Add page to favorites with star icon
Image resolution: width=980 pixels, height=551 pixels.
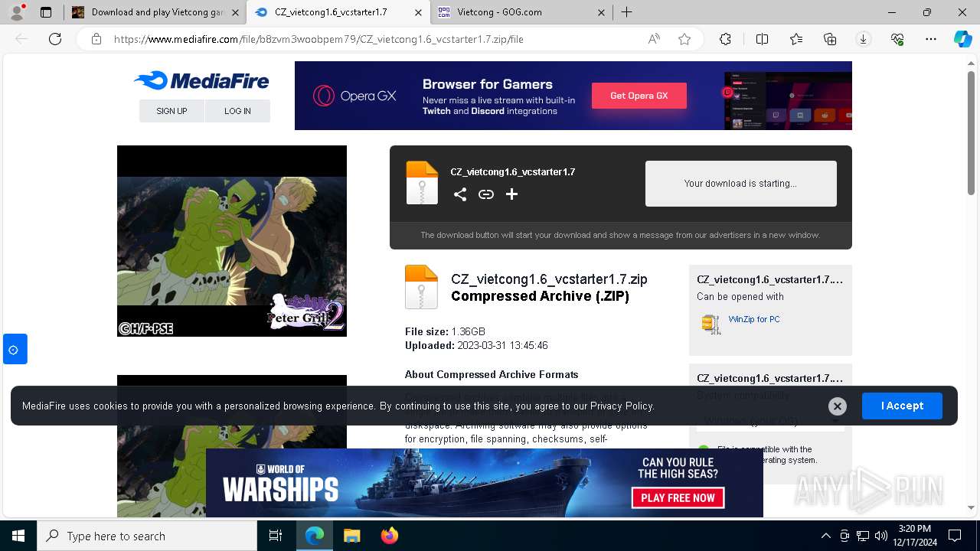[684, 39]
